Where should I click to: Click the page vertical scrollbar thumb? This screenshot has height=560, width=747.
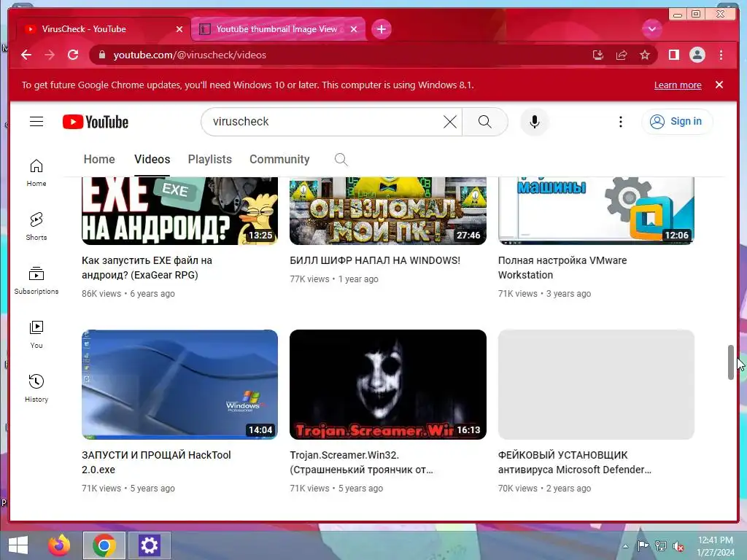pos(731,362)
